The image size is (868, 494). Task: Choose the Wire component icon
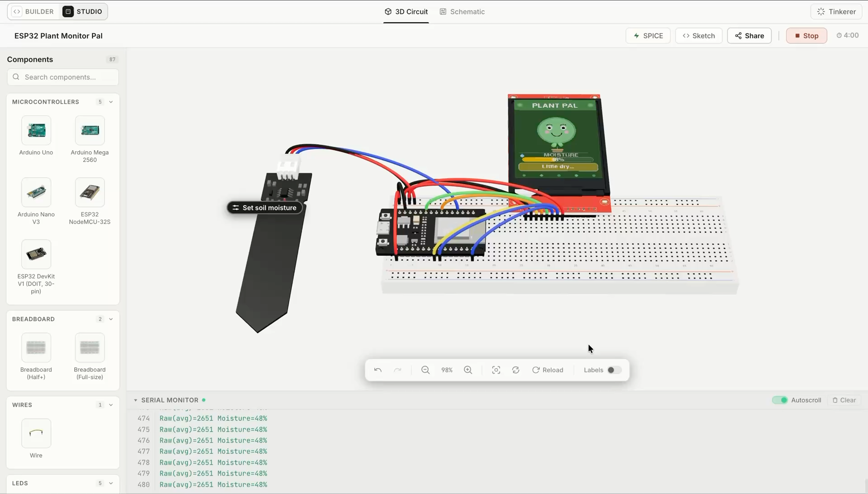point(36,433)
